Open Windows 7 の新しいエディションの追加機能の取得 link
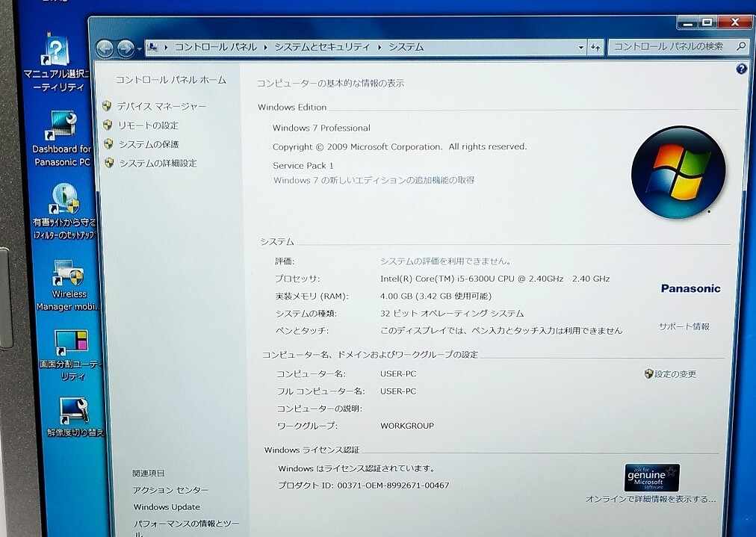Image resolution: width=756 pixels, height=537 pixels. click(x=374, y=180)
